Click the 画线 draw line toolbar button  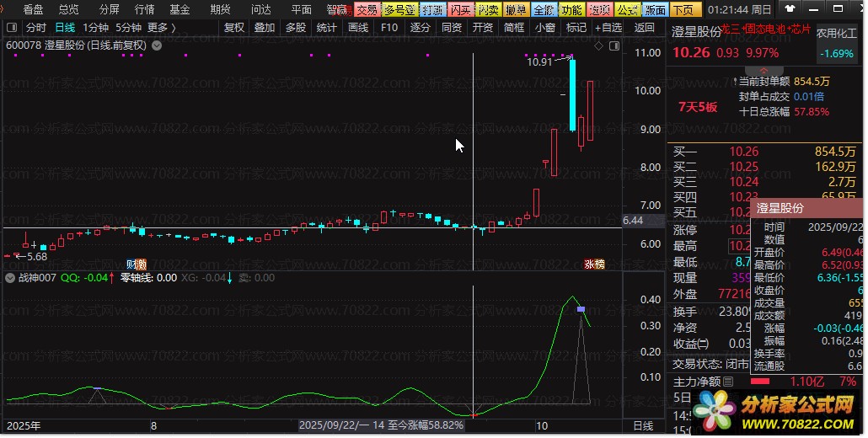358,28
